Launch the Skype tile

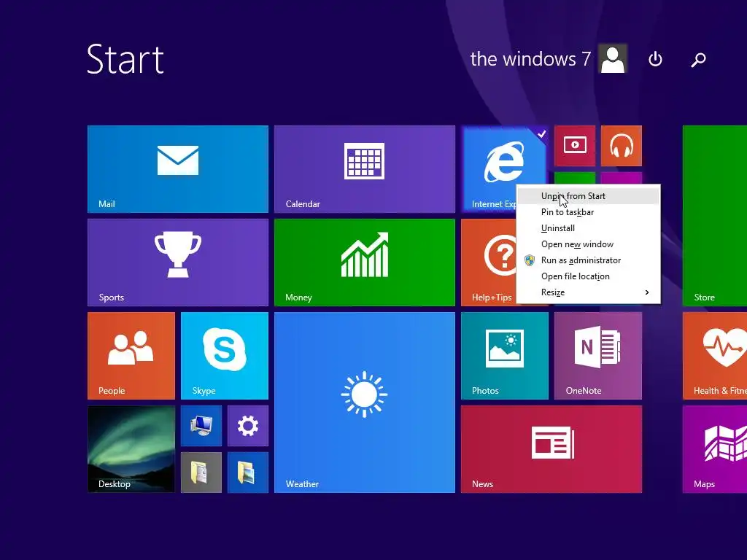pyautogui.click(x=225, y=356)
